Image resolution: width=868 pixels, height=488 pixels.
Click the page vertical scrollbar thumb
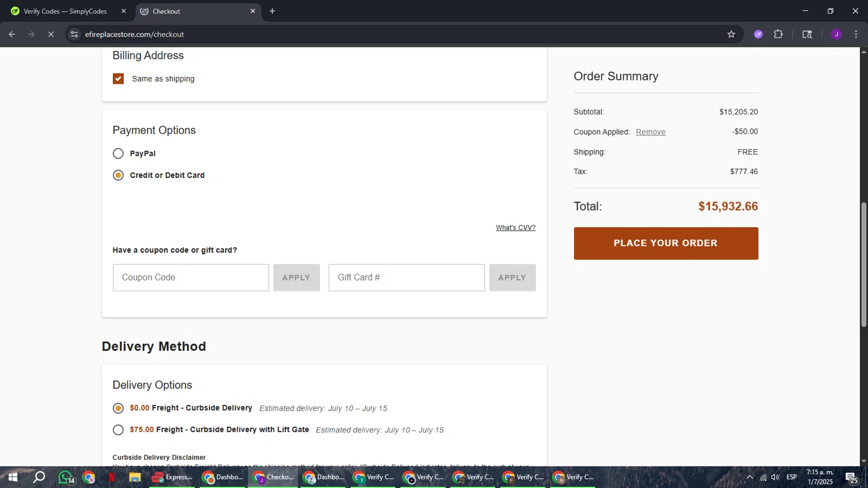click(x=863, y=264)
